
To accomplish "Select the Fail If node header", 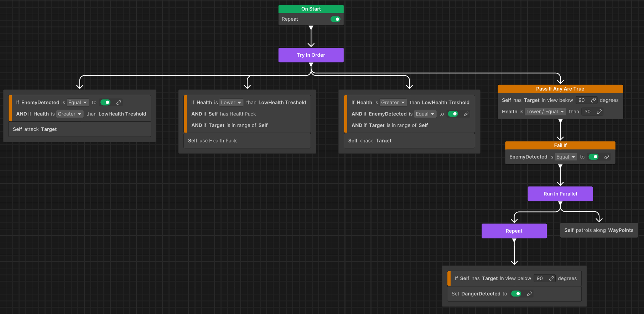I will [x=560, y=145].
